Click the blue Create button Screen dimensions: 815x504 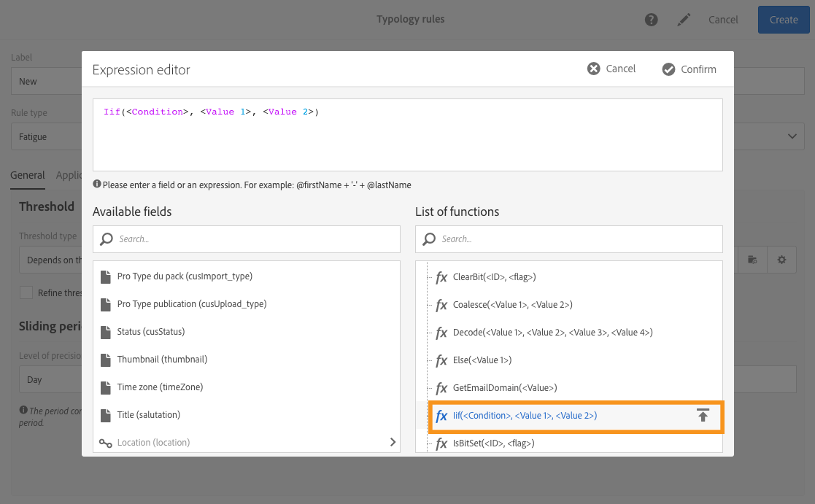(784, 20)
